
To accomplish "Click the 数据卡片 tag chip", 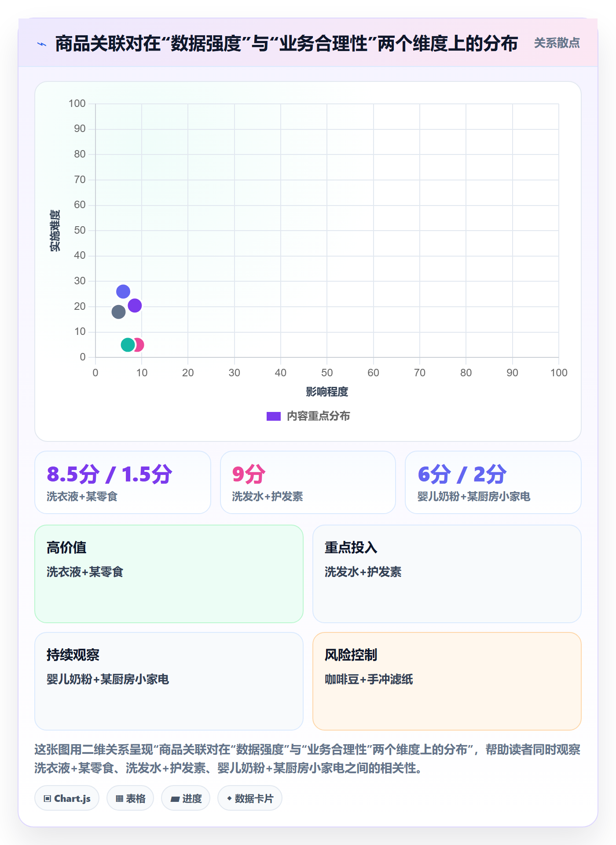I will 250,798.
